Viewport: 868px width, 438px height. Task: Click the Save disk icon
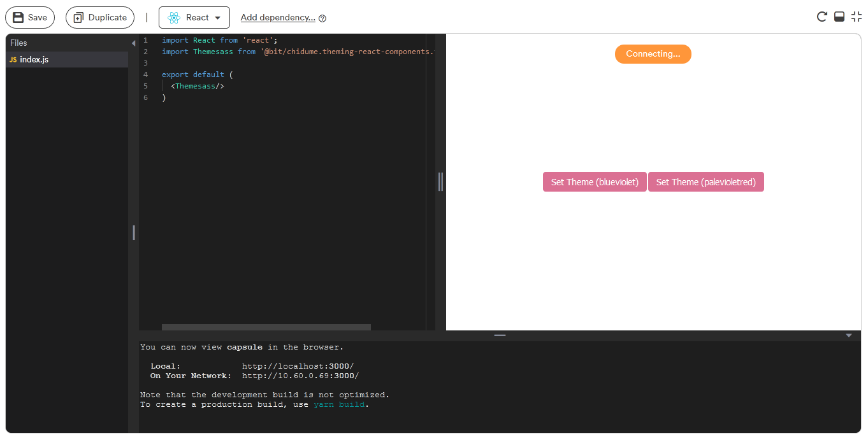[19, 17]
